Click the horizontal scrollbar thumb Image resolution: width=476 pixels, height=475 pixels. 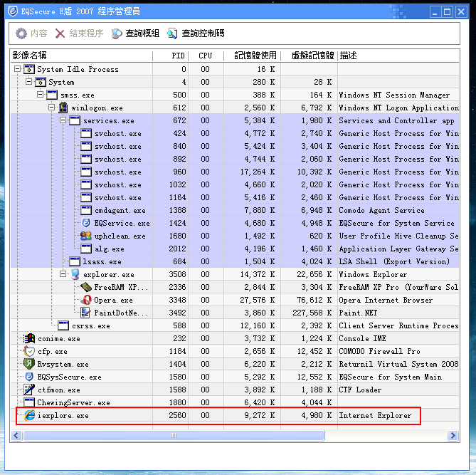[x=174, y=436]
